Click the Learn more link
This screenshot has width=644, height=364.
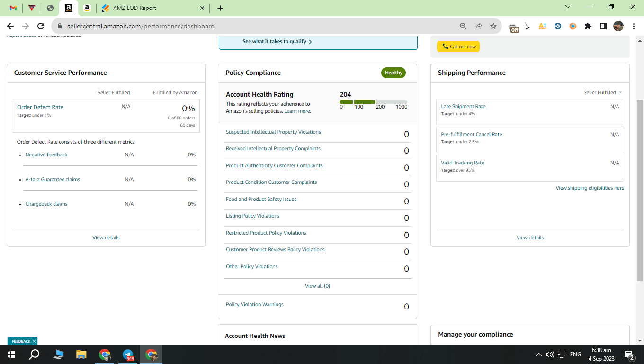[297, 111]
